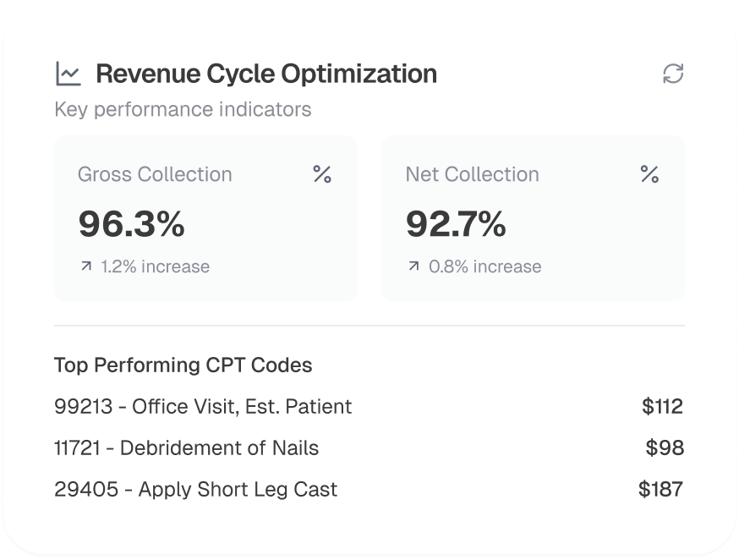739x560 pixels.
Task: Click the refresh icon in the header
Action: (x=673, y=74)
